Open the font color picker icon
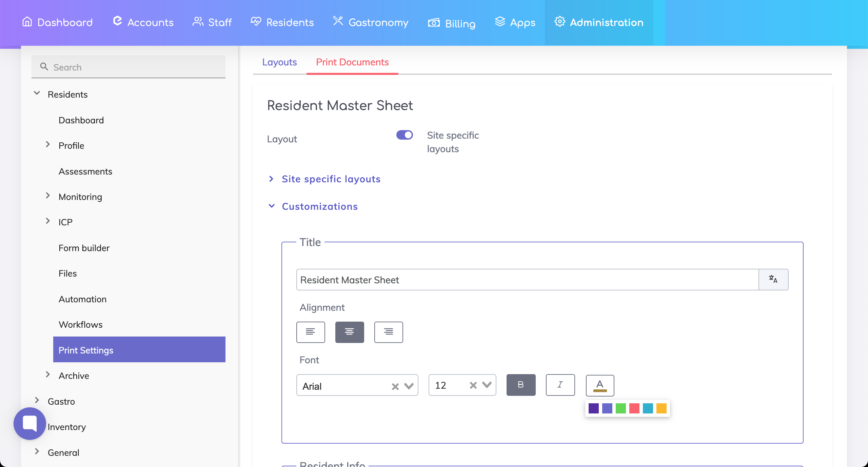868x467 pixels. click(600, 385)
